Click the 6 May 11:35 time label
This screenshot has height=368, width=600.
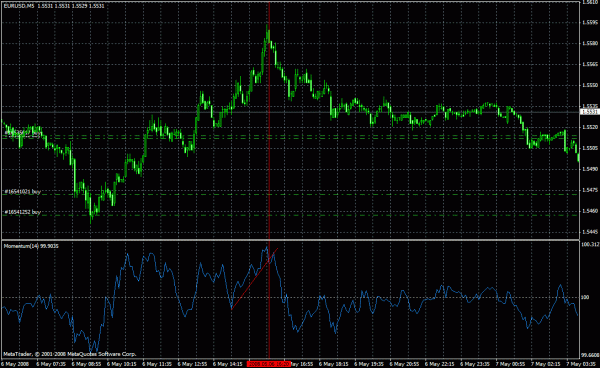(157, 364)
